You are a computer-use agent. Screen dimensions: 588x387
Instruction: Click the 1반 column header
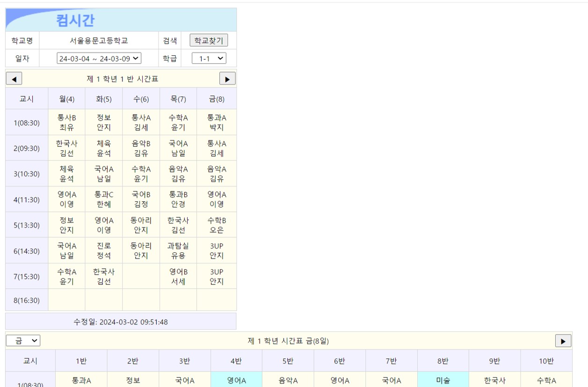[x=81, y=361]
